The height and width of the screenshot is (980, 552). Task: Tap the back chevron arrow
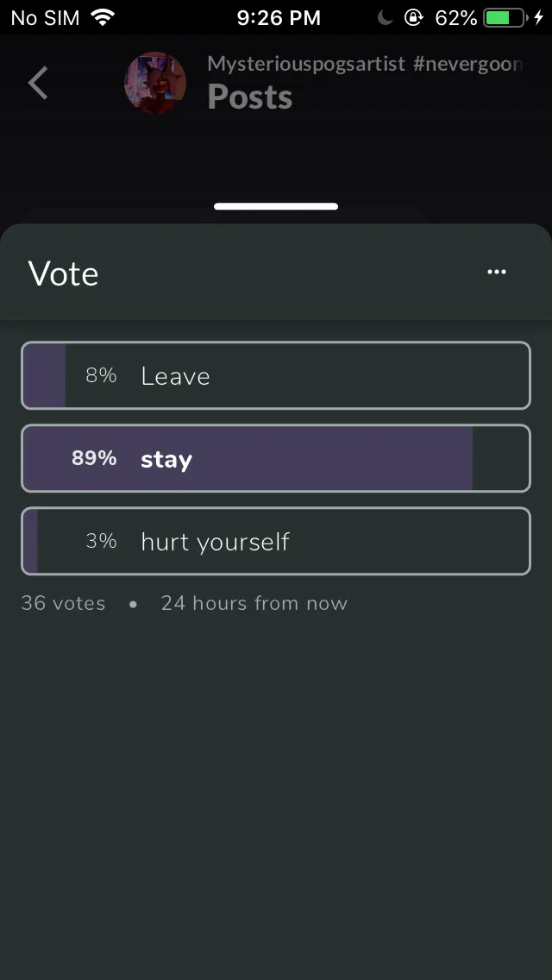[38, 84]
